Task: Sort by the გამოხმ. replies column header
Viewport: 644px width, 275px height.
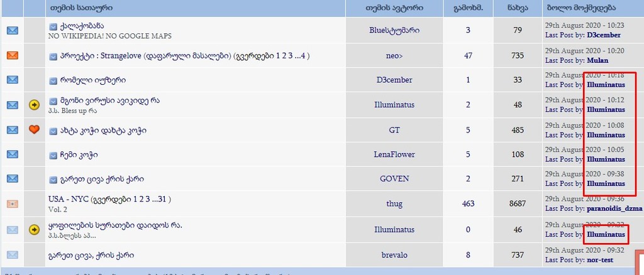Action: tap(468, 8)
